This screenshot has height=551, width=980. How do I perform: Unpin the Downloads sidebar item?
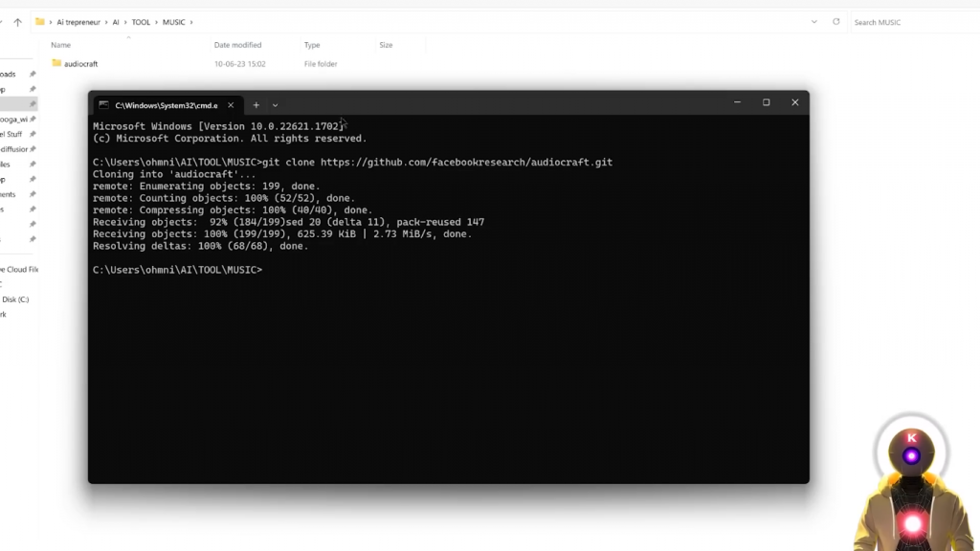[x=33, y=74]
